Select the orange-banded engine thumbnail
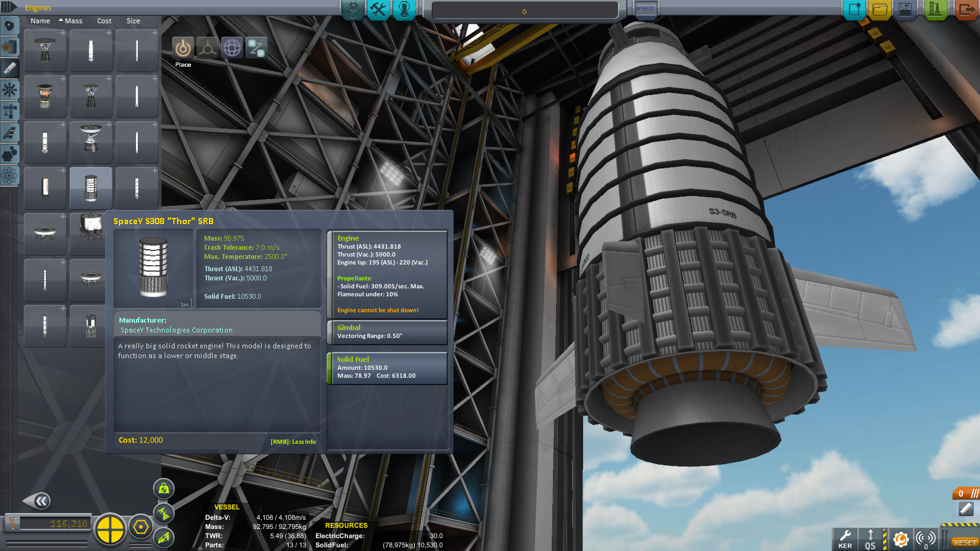This screenshot has width=980, height=551. (x=45, y=97)
